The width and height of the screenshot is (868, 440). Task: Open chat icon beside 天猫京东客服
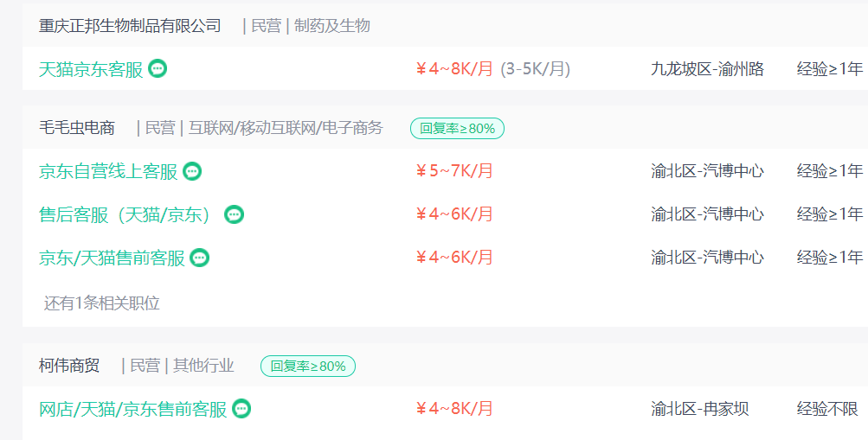[158, 68]
